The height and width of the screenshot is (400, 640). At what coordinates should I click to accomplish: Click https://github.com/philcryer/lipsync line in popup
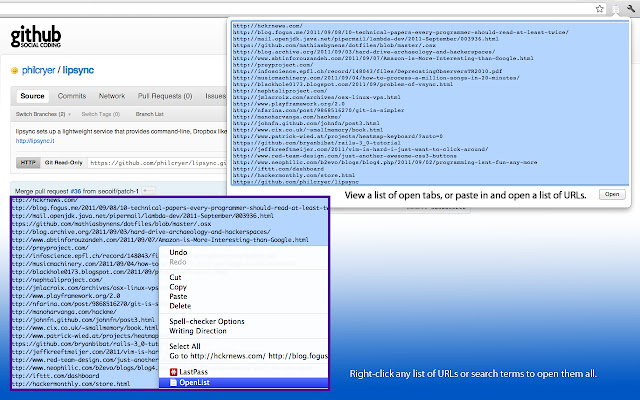pos(296,182)
